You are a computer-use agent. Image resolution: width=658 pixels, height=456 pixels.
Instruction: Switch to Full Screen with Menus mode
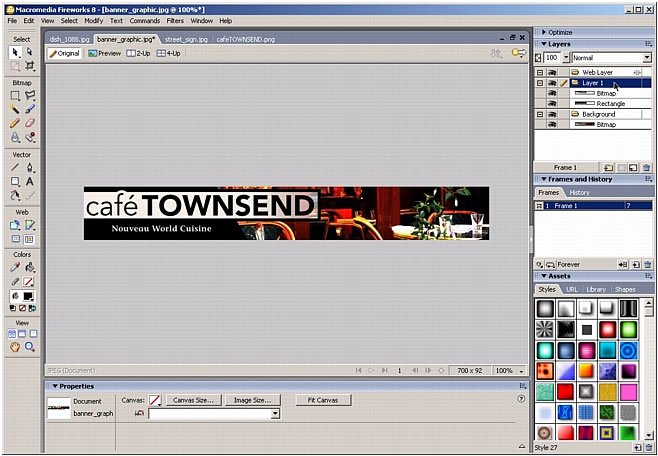point(22,334)
